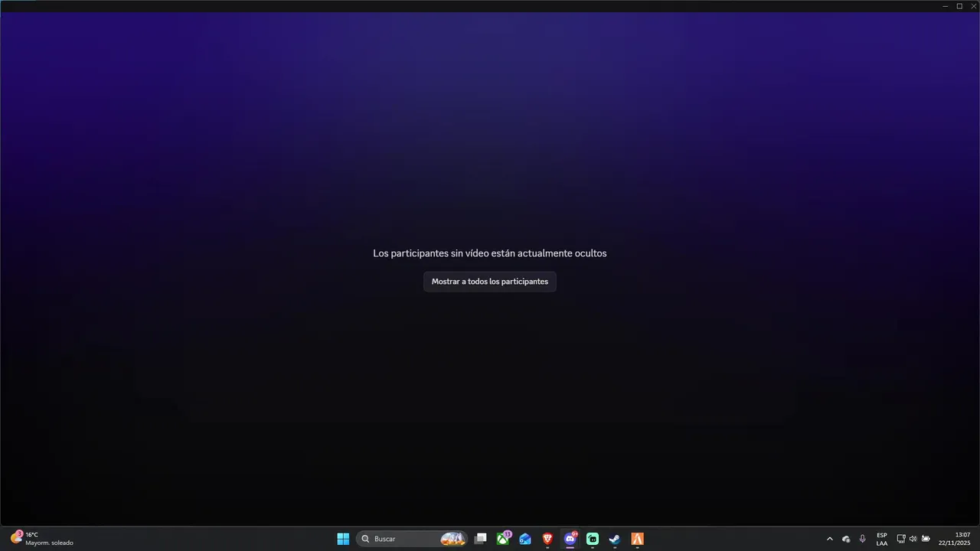980x551 pixels.
Task: Maximize or restore the call window
Action: click(x=959, y=6)
